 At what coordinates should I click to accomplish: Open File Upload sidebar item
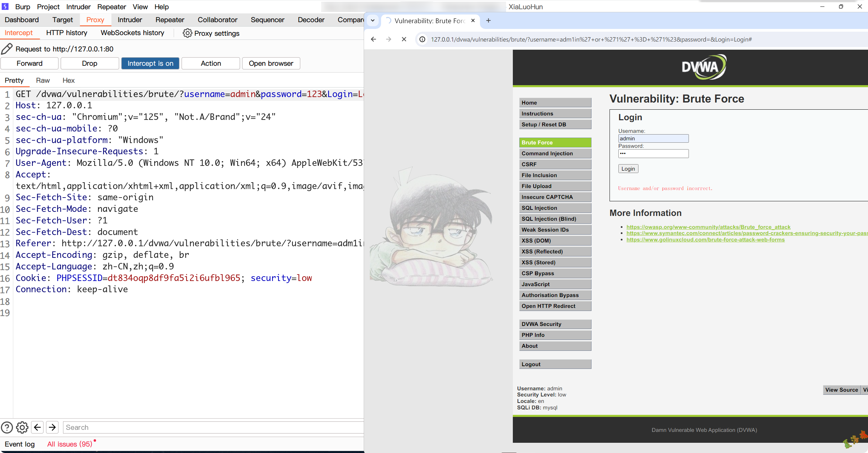555,186
